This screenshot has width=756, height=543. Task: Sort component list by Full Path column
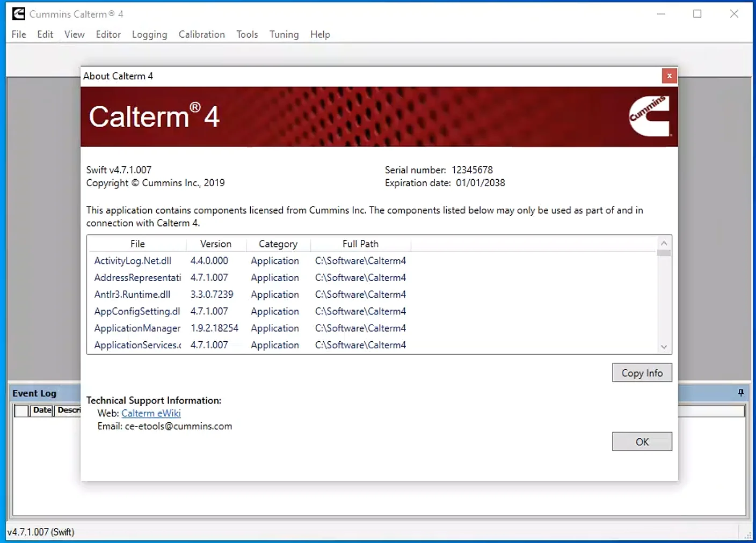[x=360, y=244]
